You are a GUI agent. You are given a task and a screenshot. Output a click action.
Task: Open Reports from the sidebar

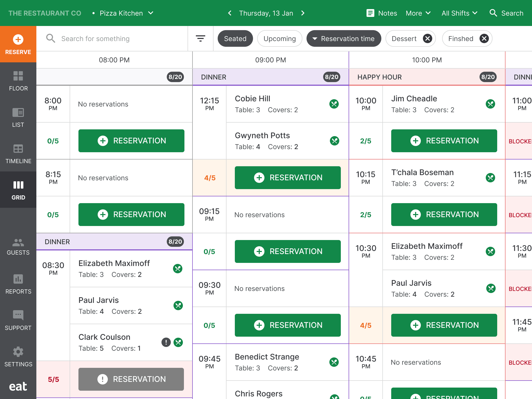click(x=18, y=279)
